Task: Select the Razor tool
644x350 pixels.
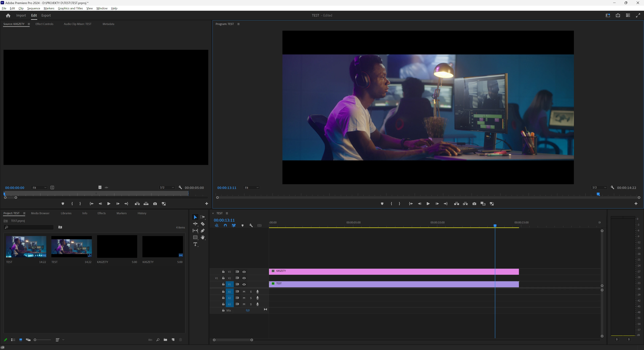Action: click(x=203, y=224)
